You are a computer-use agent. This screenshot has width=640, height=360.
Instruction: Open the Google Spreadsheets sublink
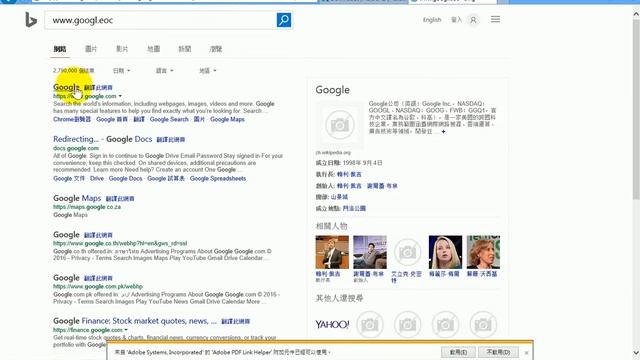click(x=218, y=178)
